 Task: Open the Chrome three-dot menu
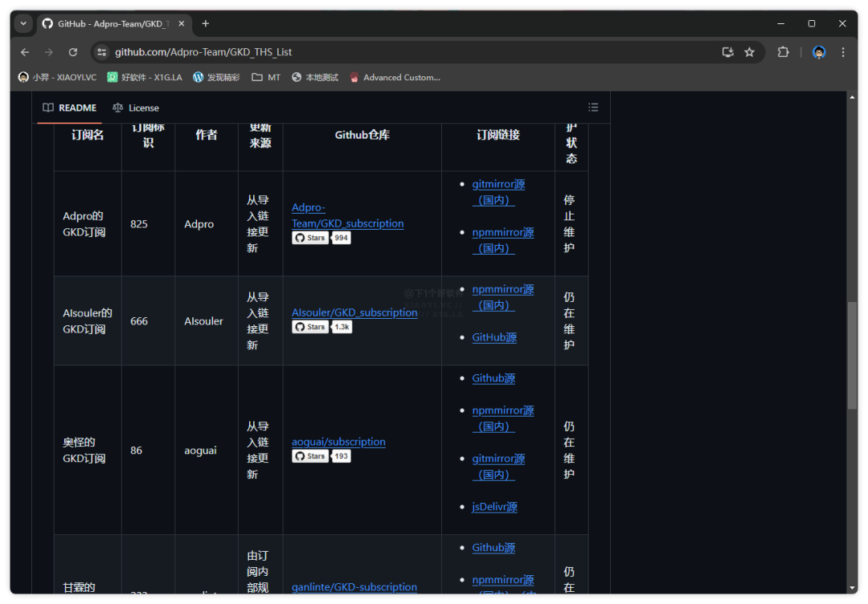click(x=843, y=52)
